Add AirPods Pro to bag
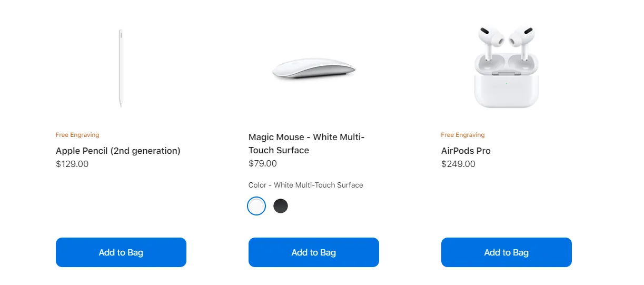 (507, 252)
